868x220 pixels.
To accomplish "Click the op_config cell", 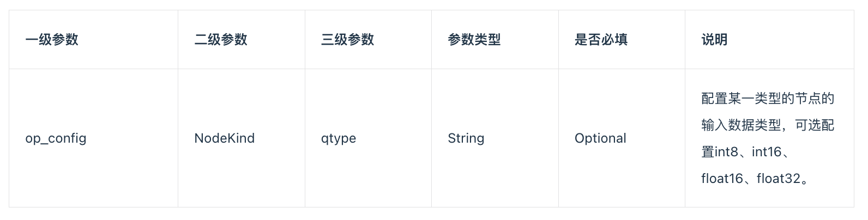I will coord(56,138).
